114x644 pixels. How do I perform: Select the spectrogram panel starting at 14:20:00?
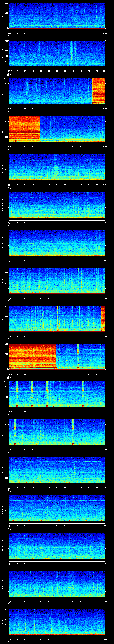click(57, 243)
